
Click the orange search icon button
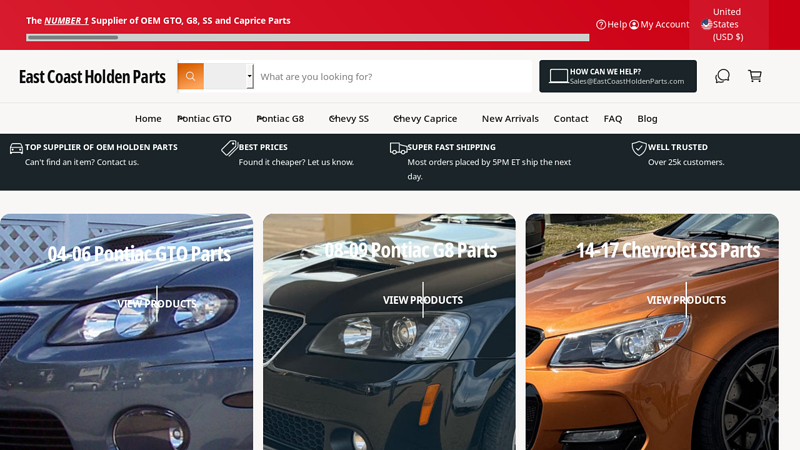pyautogui.click(x=190, y=76)
